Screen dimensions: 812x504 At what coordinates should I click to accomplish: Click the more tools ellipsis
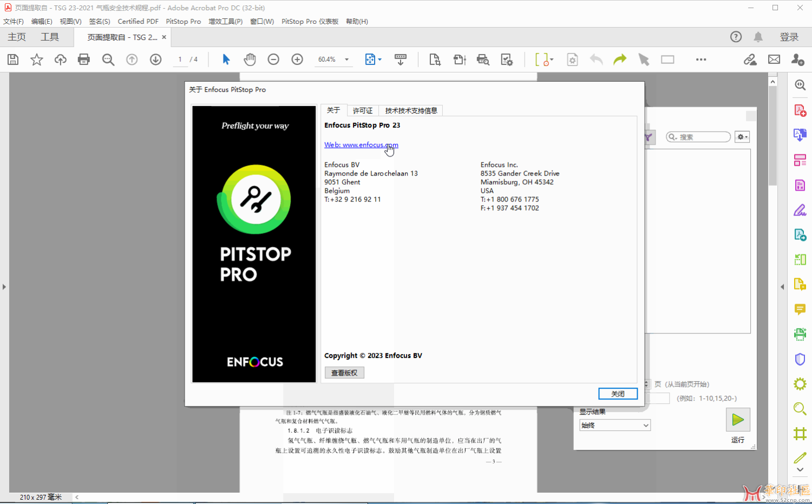pos(701,60)
